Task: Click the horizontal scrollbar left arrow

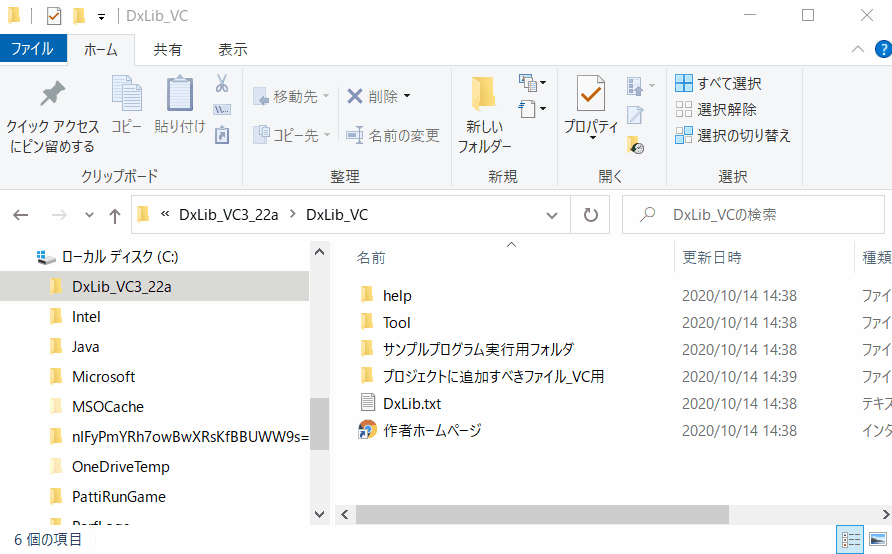Action: tap(345, 515)
